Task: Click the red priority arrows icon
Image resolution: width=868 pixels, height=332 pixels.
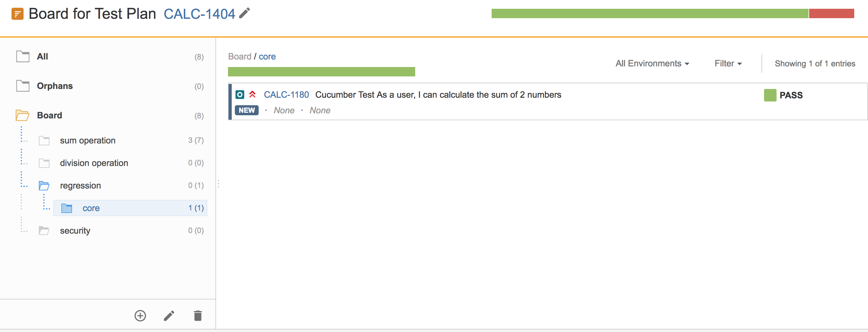Action: click(252, 94)
